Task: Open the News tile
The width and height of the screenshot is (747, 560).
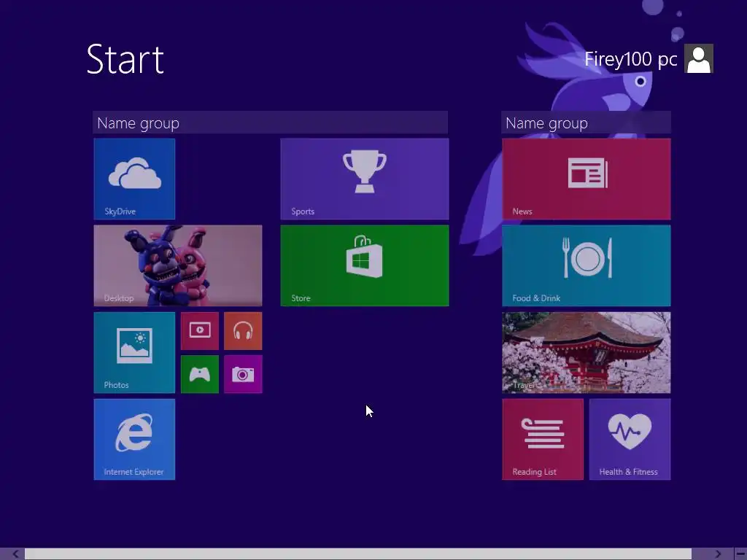Action: pyautogui.click(x=587, y=179)
